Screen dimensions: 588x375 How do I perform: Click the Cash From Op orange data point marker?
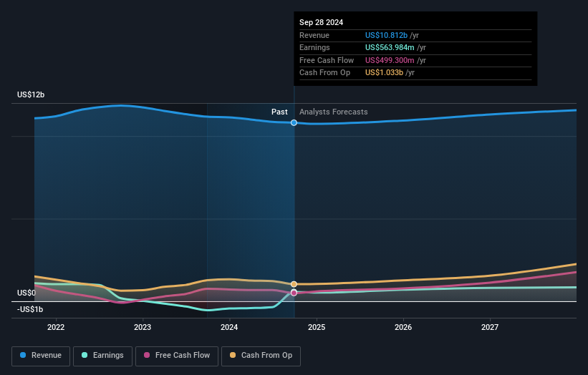294,284
